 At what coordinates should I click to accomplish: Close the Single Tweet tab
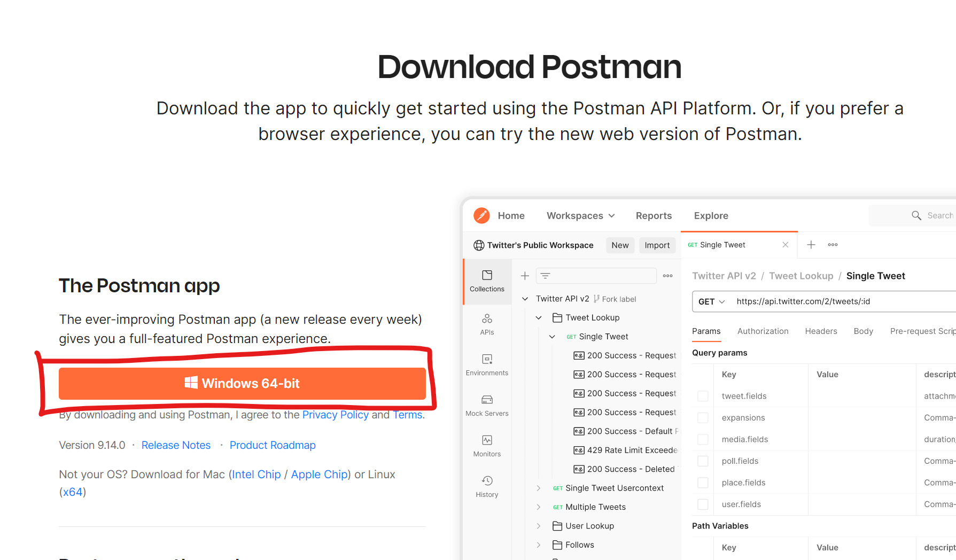pos(785,245)
